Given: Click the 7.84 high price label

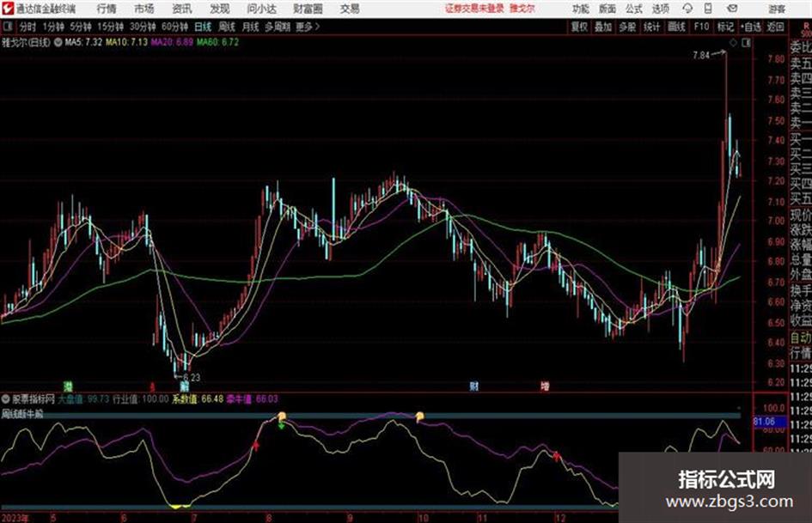Looking at the screenshot, I should point(700,56).
